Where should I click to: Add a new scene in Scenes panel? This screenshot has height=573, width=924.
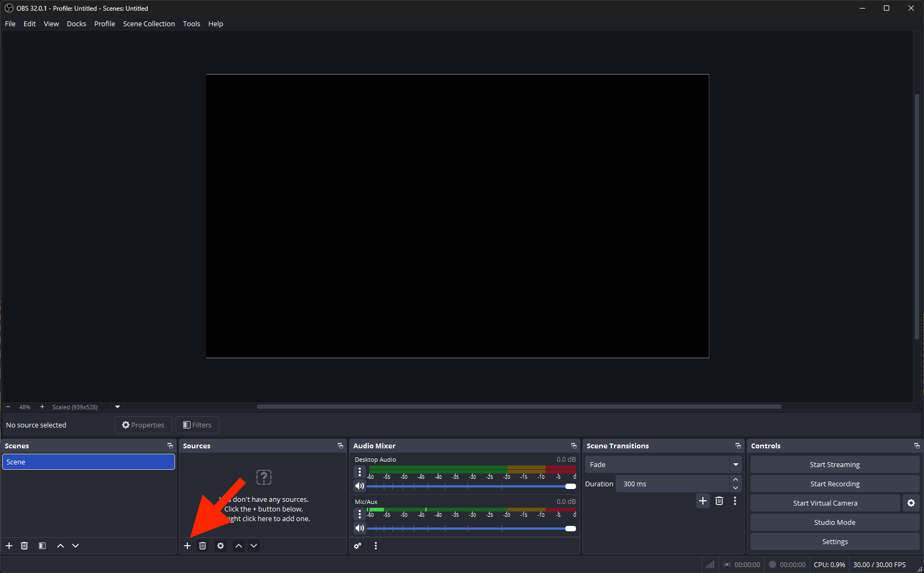pyautogui.click(x=9, y=546)
